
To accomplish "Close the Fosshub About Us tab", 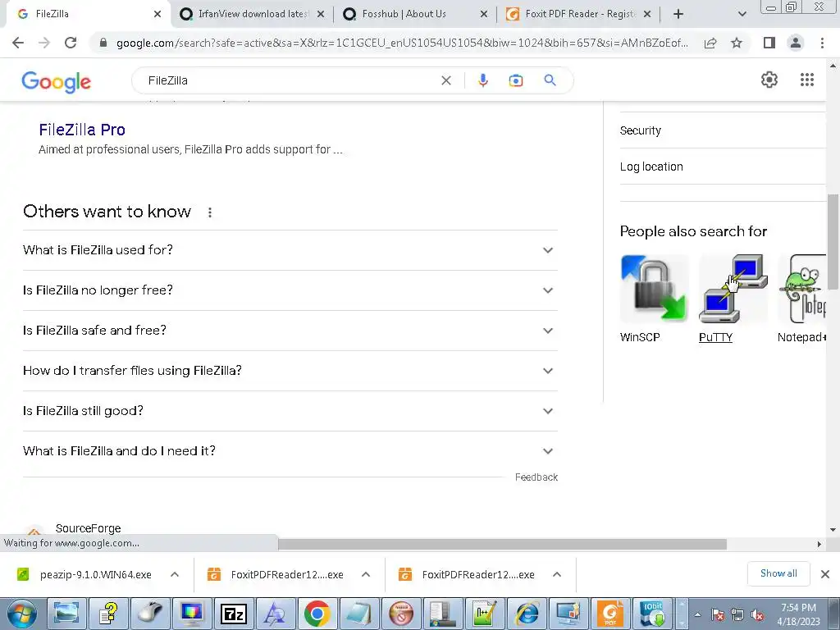I will click(484, 14).
